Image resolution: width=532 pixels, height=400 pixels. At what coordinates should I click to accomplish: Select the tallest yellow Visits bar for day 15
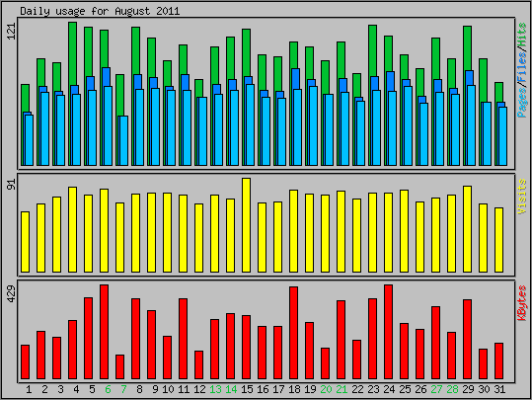pos(247,225)
